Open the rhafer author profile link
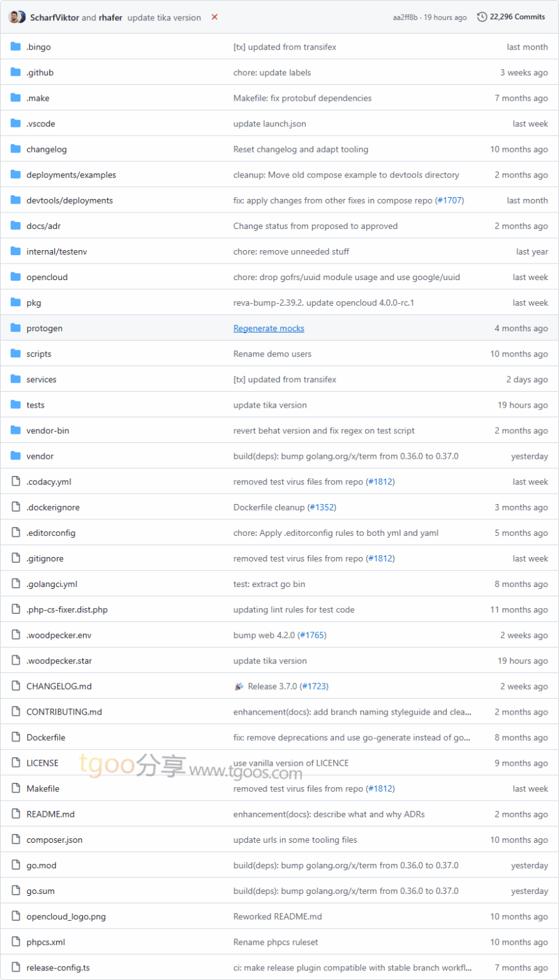 pyautogui.click(x=110, y=18)
